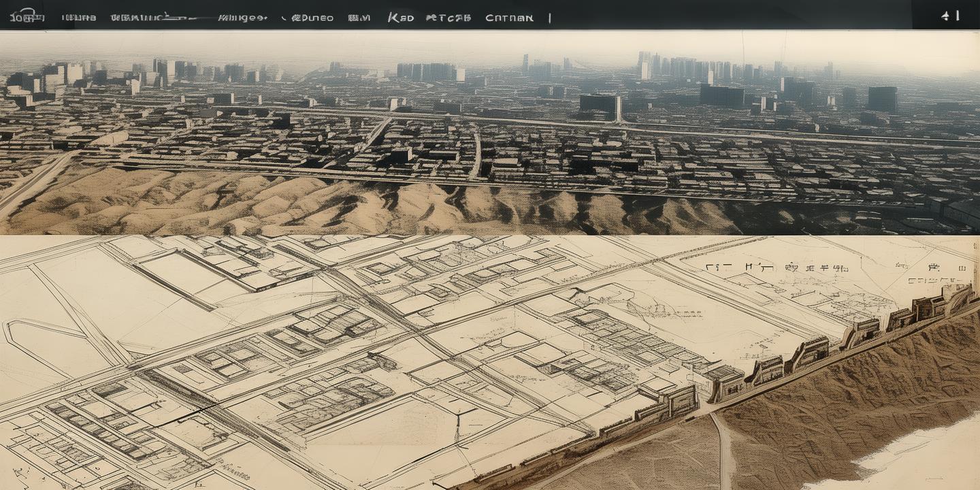Open the 'Mlliges' menu item in top bar
This screenshot has height=490, width=980.
242,18
